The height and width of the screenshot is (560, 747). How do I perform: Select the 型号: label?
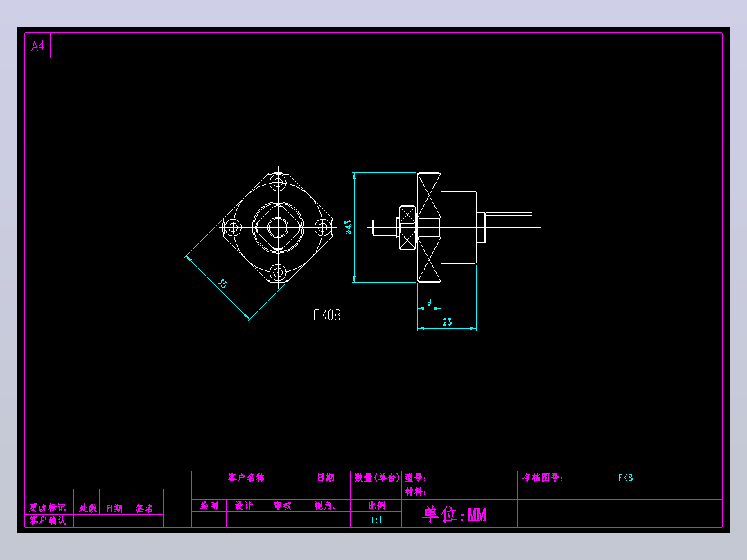(416, 478)
